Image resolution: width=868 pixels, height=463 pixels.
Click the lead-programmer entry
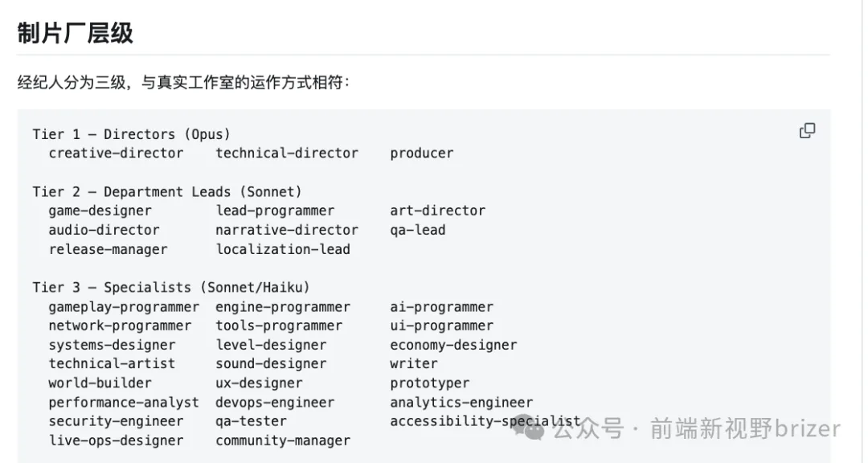pos(275,211)
